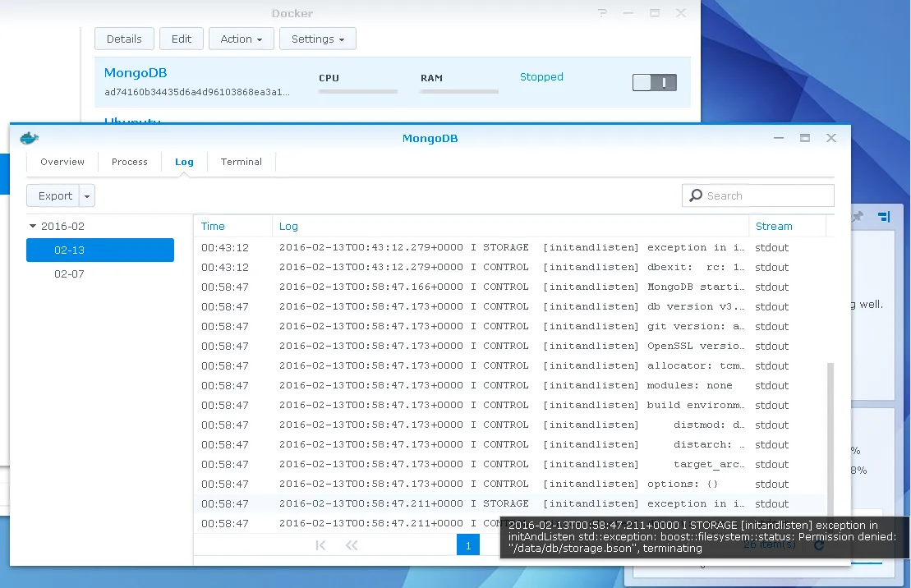
Task: Select the 02-13 log date
Action: [100, 250]
